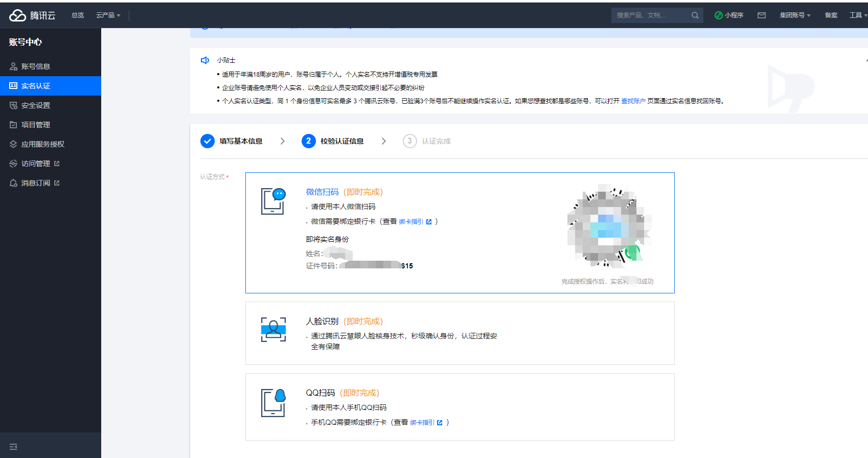Click the WeChat QR code image

coord(608,226)
